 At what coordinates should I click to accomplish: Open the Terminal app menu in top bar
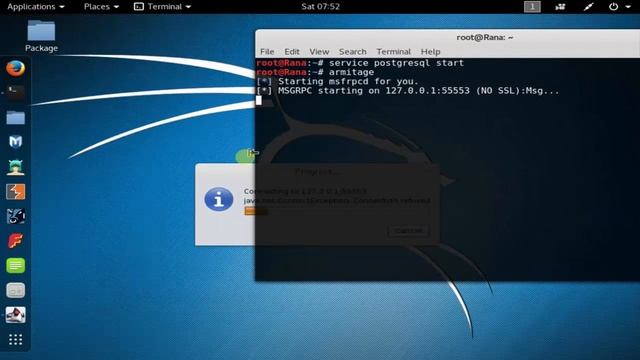[162, 7]
